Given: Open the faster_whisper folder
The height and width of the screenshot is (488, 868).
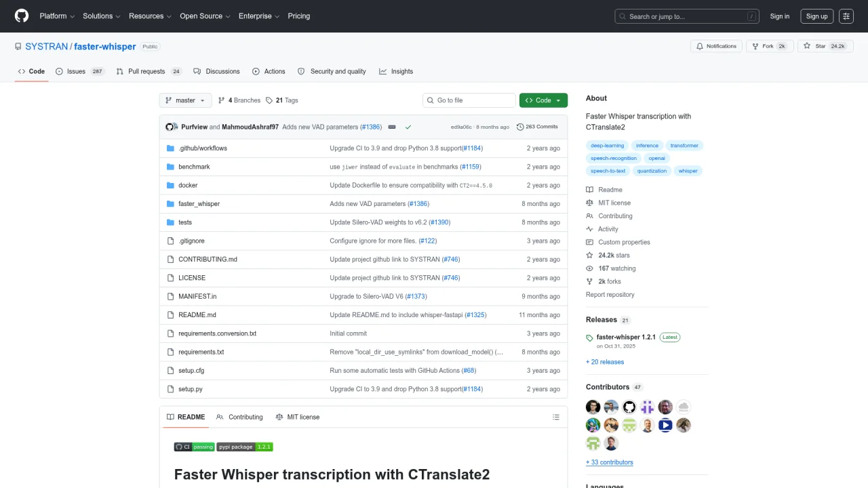Looking at the screenshot, I should (199, 203).
